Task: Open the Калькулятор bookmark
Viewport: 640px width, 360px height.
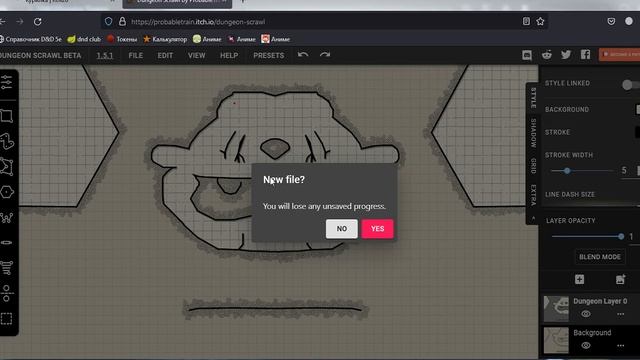Action: point(165,39)
